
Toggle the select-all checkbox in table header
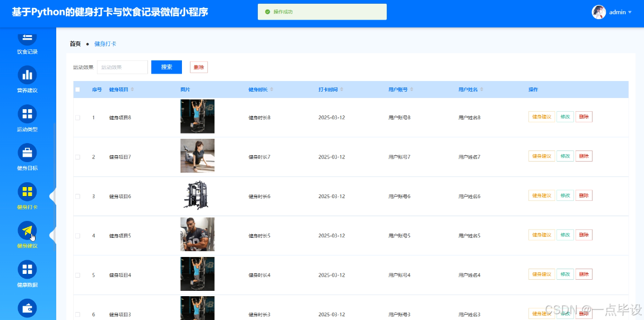tap(77, 90)
